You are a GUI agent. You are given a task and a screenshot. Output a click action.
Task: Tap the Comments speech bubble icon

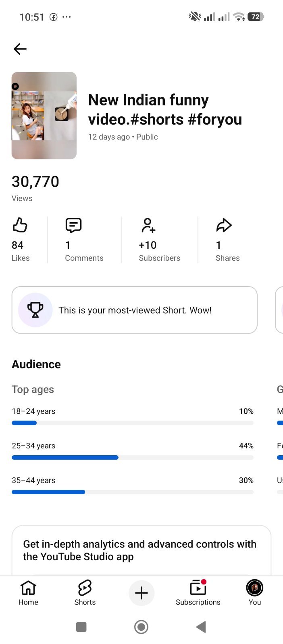click(x=73, y=225)
